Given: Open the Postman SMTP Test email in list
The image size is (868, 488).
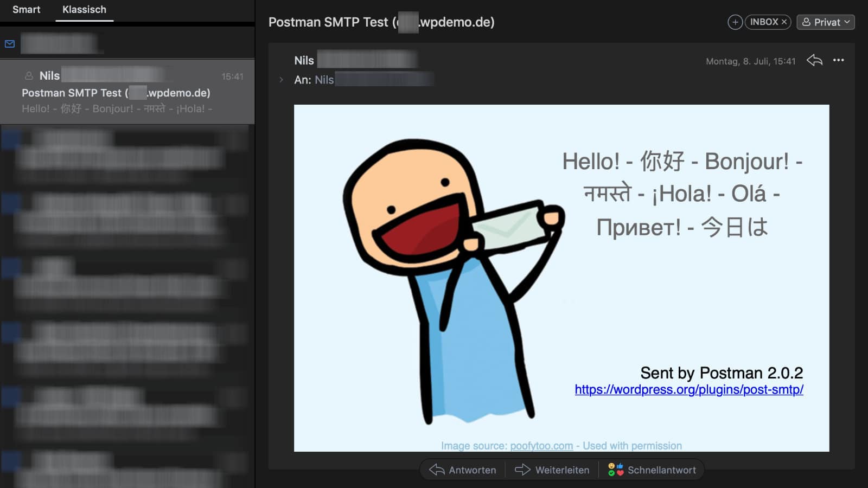Looking at the screenshot, I should 127,92.
